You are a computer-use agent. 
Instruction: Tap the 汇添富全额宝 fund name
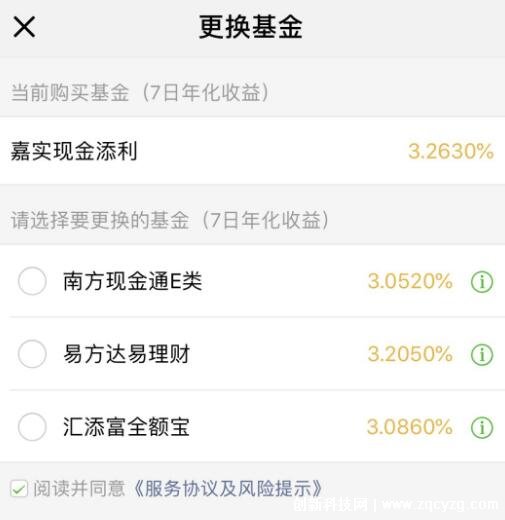point(127,427)
